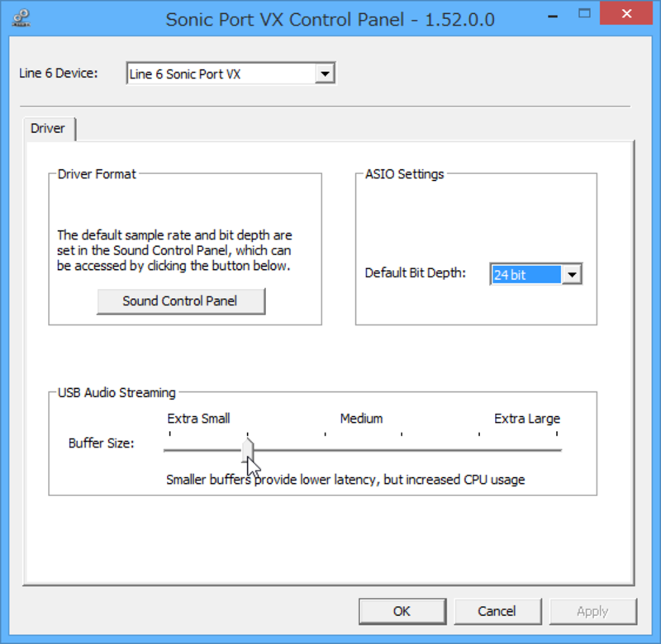
Task: Click the 'Medium' buffer label
Action: (x=361, y=419)
